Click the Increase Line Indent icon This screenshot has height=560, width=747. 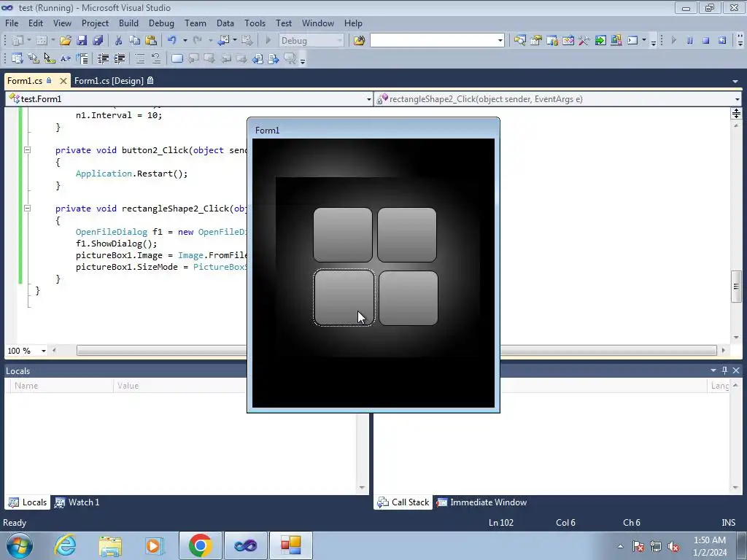point(119,58)
